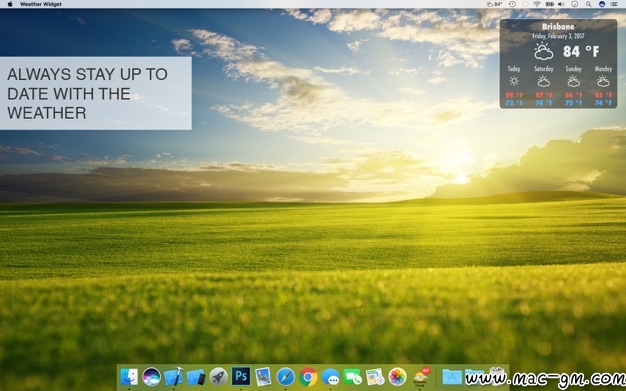Launch FaceTime from the dock

pyautogui.click(x=353, y=377)
